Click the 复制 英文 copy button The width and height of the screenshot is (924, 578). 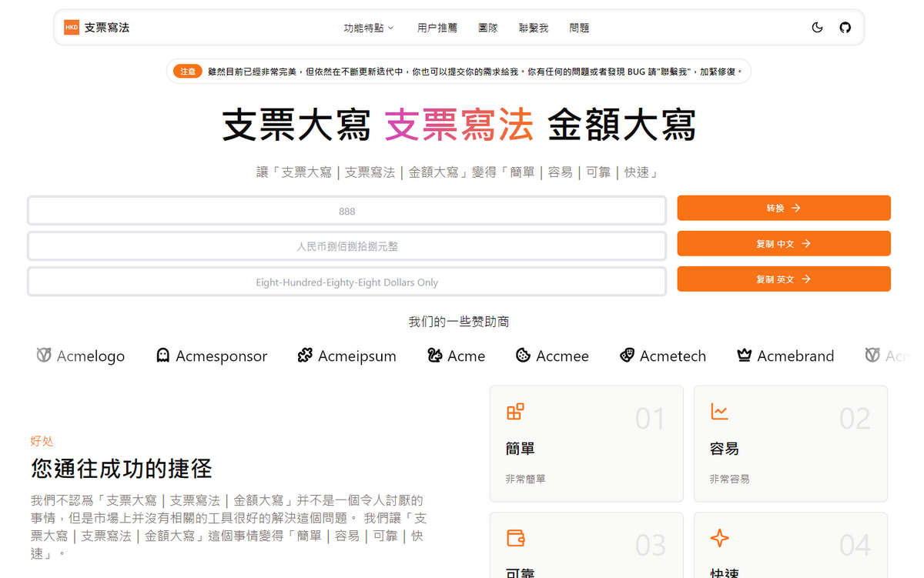(784, 279)
